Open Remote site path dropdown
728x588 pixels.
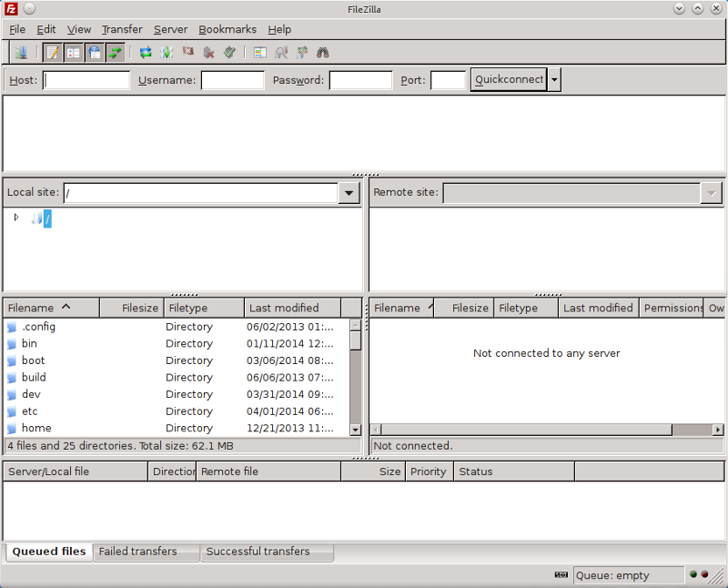tap(712, 193)
